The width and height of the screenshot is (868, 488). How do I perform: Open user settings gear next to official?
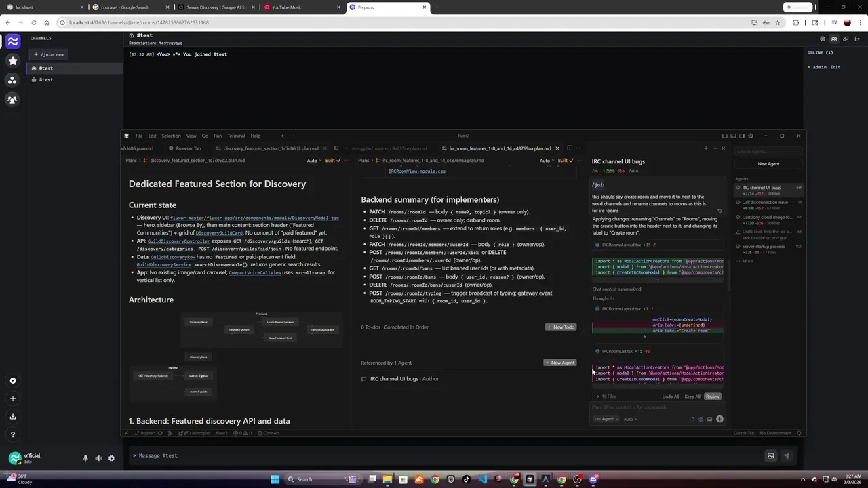click(x=111, y=458)
